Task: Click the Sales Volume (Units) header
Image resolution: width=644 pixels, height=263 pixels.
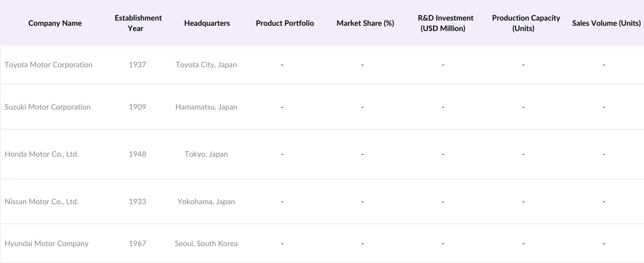Action: 606,23
